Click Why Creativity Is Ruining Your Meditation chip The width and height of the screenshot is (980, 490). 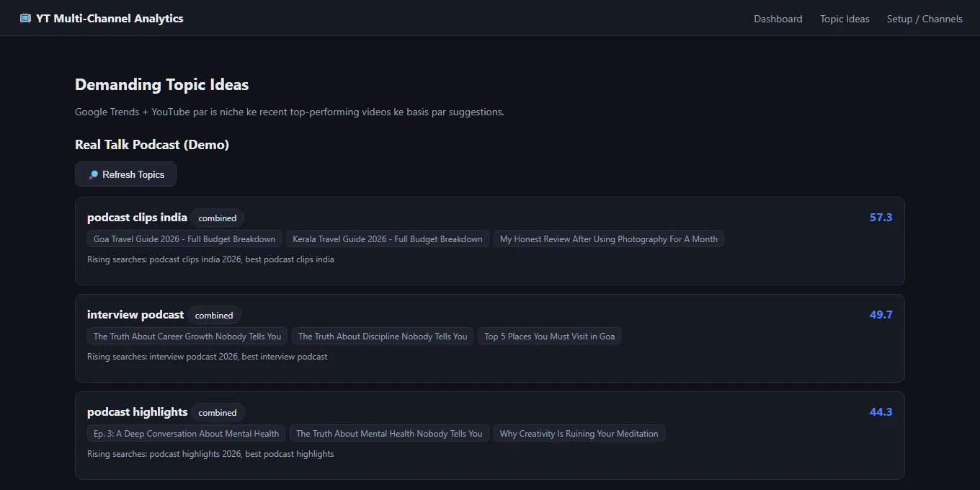579,434
